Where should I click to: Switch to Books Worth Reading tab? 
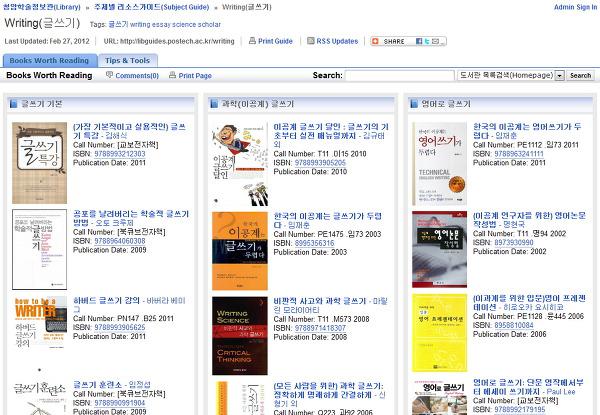pyautogui.click(x=49, y=60)
